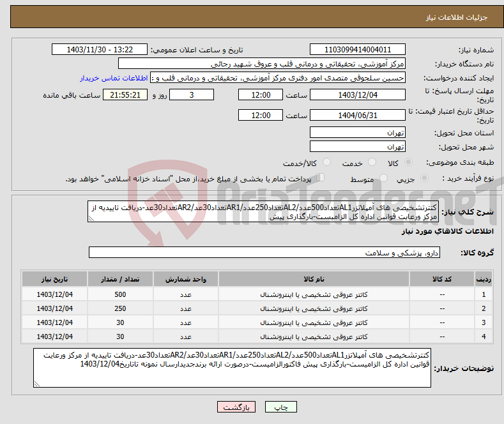The width and height of the screenshot is (504, 424).
Task: Click the شهر محل تحویل تهران field
Action: (358, 146)
